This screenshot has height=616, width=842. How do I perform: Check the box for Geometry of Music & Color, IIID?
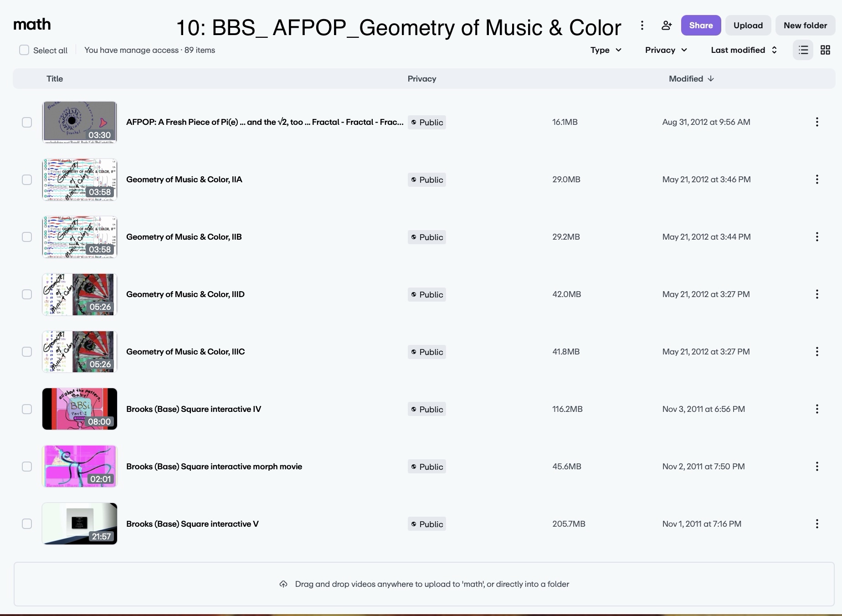[x=27, y=294]
